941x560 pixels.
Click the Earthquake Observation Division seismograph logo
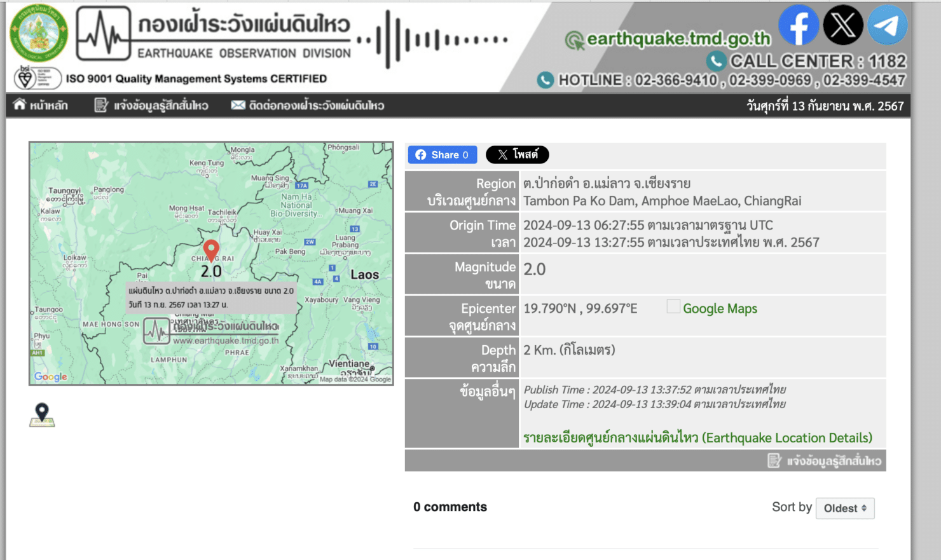[104, 33]
